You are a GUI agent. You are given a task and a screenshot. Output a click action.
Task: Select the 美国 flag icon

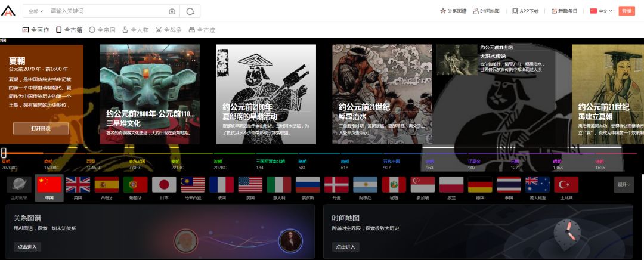(250, 185)
